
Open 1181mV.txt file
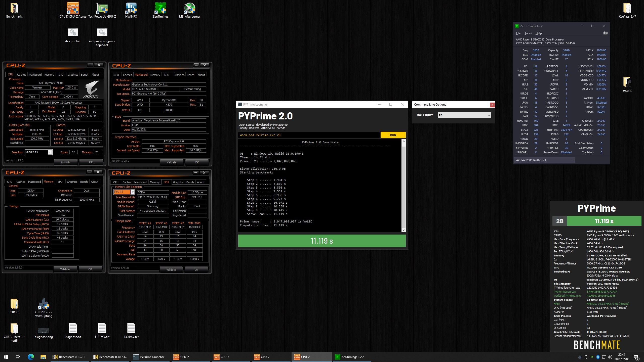click(102, 331)
